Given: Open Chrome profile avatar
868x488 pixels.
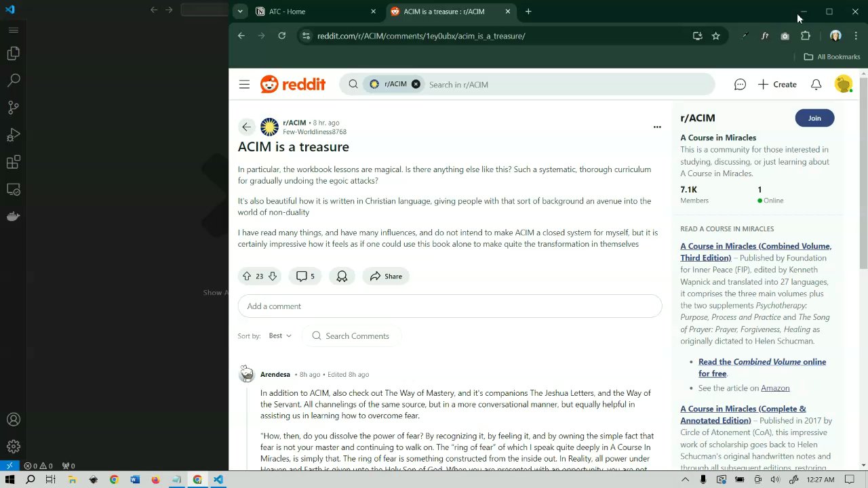Looking at the screenshot, I should [x=835, y=36].
